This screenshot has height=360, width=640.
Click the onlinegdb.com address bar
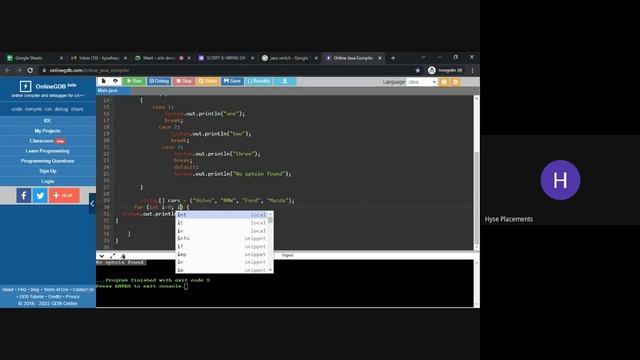[229, 70]
